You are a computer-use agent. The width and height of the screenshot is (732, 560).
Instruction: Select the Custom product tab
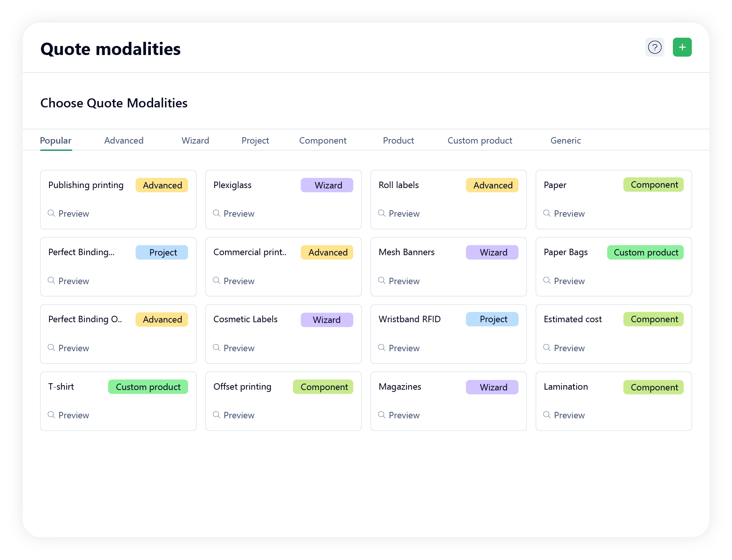point(480,141)
